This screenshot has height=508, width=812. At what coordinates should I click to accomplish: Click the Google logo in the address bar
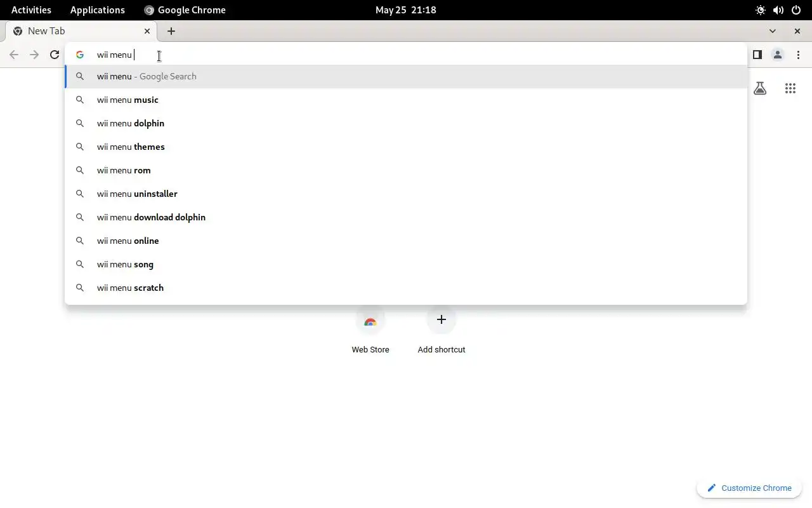[80, 55]
